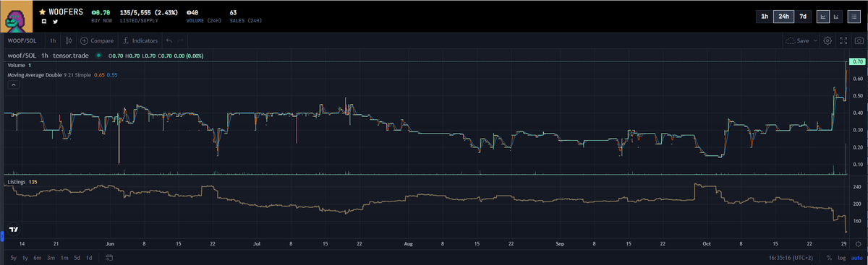Open the WOOFERS Twitter link icon
Viewport: 868px width, 265px height.
[54, 22]
